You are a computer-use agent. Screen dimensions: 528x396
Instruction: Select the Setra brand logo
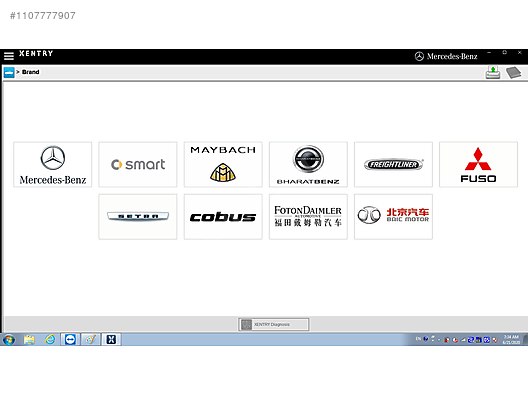[x=138, y=217]
